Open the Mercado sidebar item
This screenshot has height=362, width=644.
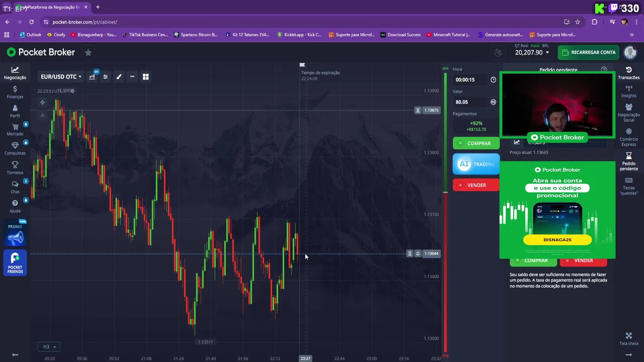pos(15,130)
